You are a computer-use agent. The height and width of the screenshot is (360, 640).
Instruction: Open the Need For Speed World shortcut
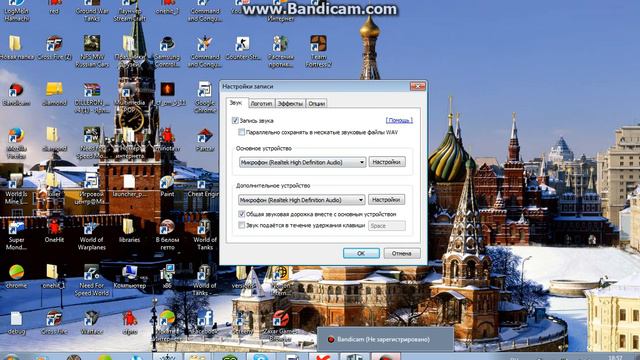tap(91, 281)
